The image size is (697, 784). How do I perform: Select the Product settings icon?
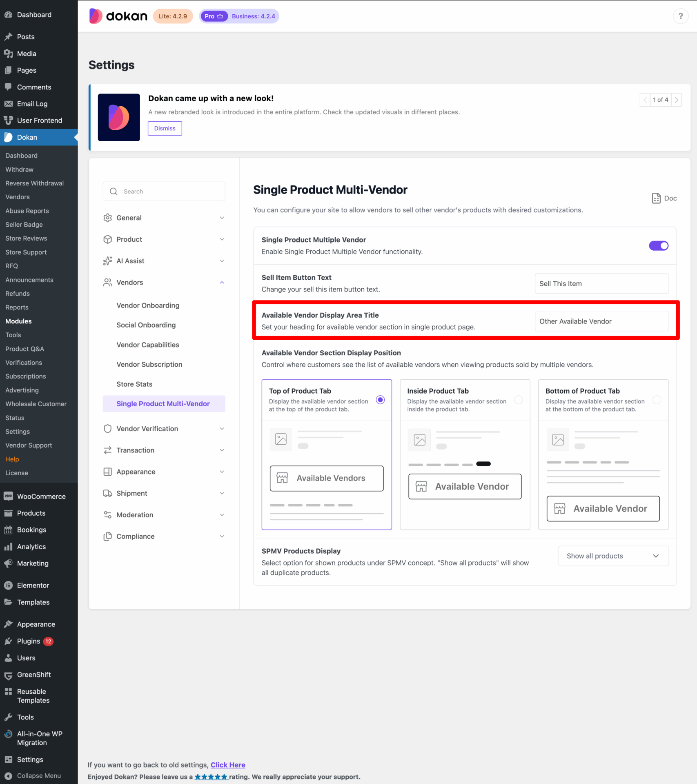107,239
